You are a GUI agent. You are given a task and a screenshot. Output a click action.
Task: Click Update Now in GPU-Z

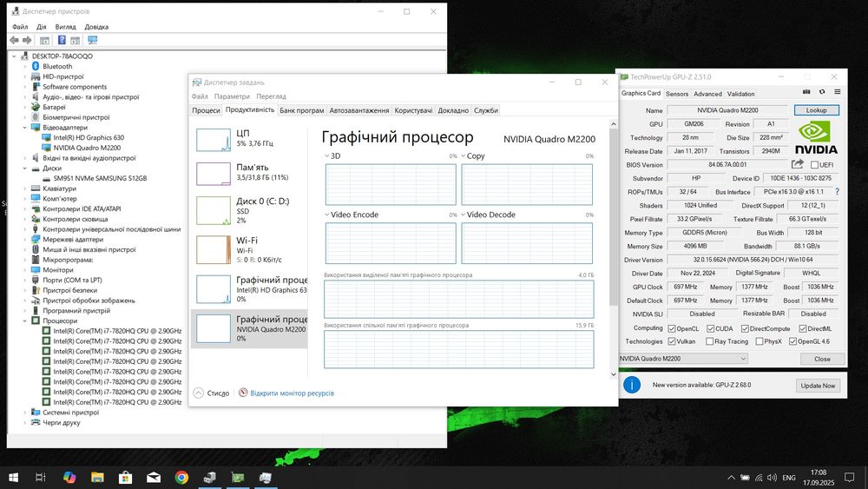pyautogui.click(x=818, y=386)
